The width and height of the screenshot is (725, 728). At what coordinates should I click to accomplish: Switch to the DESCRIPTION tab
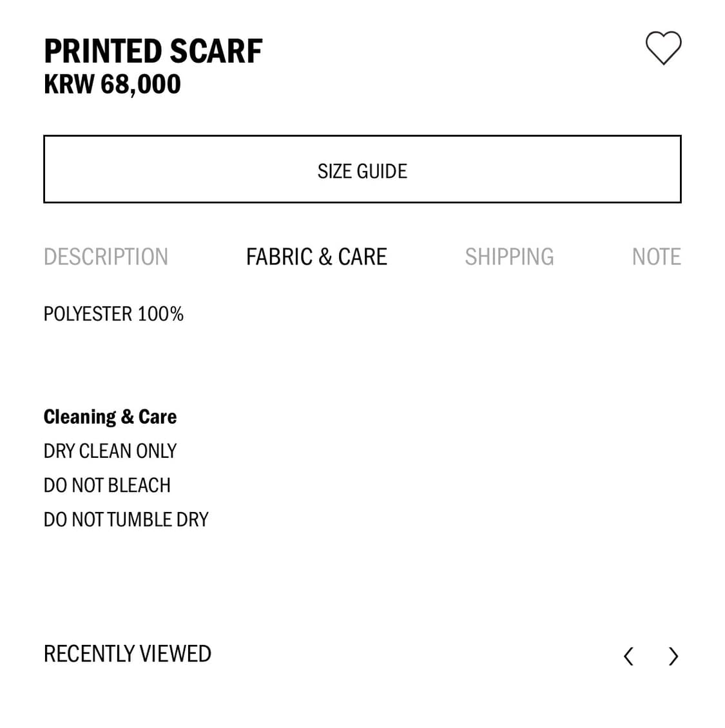pyautogui.click(x=106, y=256)
